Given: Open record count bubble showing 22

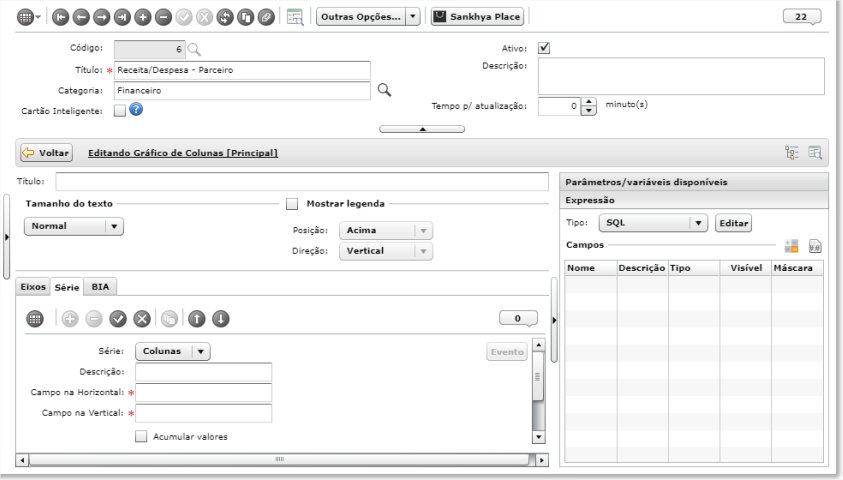Looking at the screenshot, I should [x=802, y=17].
